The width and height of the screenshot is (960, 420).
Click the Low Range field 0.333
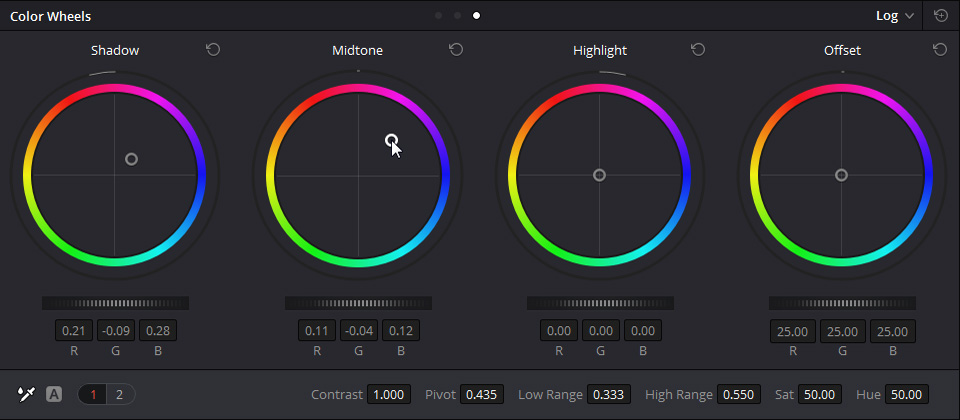coord(609,394)
